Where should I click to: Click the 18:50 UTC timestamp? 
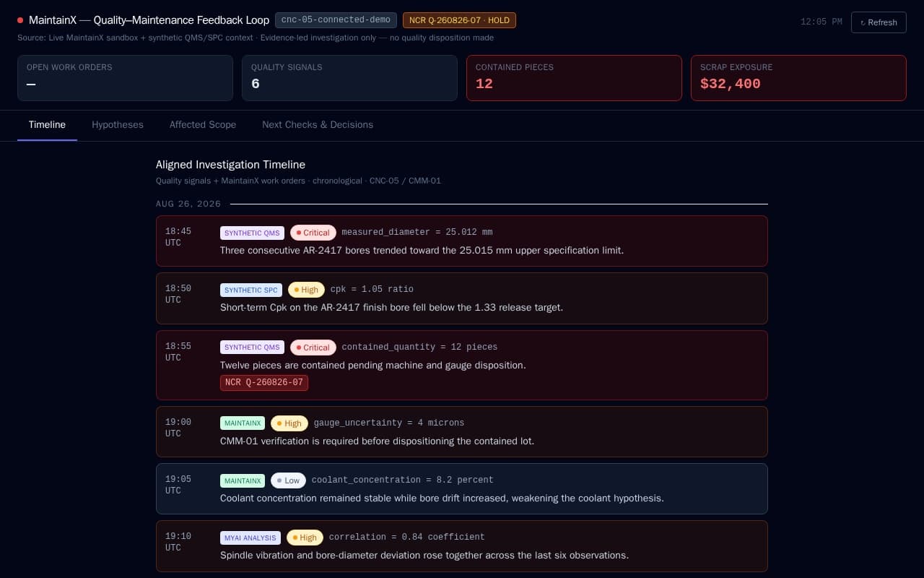coord(178,294)
